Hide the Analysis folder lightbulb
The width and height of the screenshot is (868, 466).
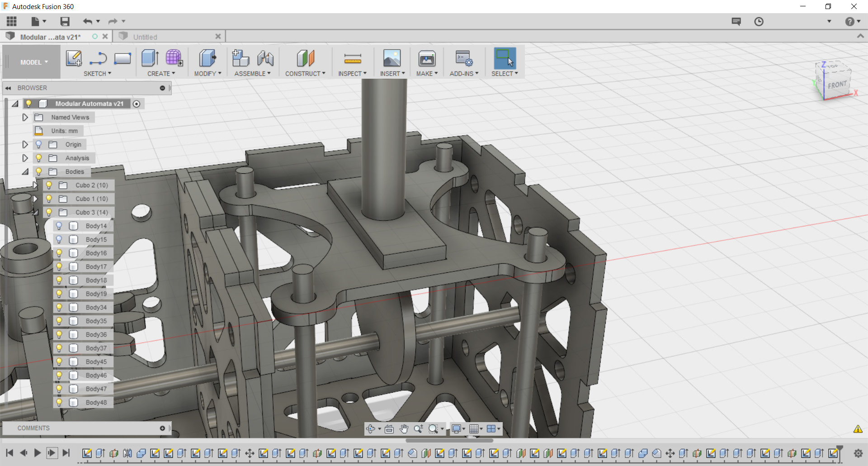(38, 158)
